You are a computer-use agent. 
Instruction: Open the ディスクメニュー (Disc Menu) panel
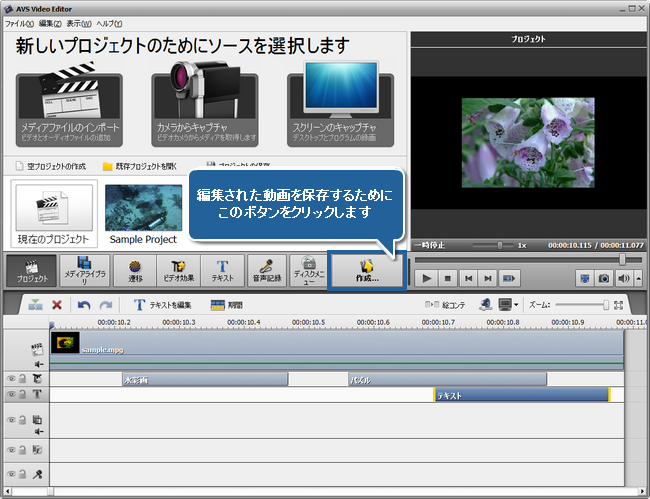point(310,271)
